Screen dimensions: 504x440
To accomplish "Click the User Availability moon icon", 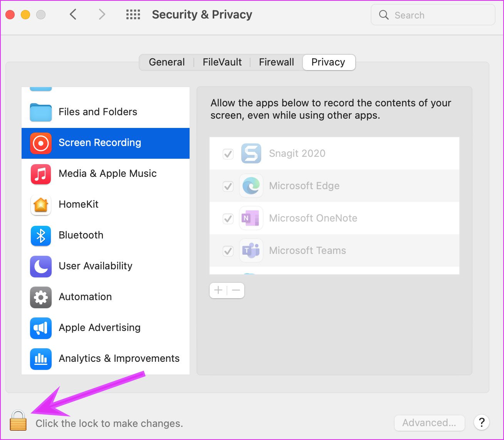I will 40,267.
